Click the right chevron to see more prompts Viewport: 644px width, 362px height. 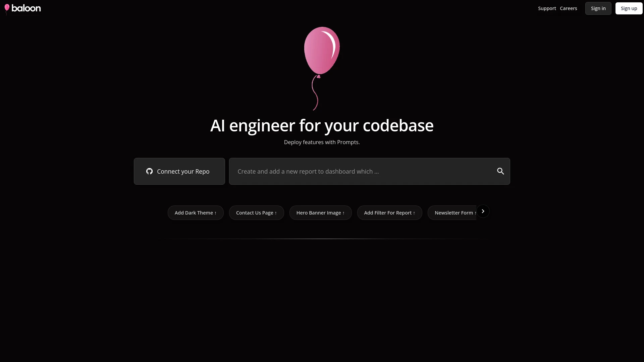[x=483, y=211]
